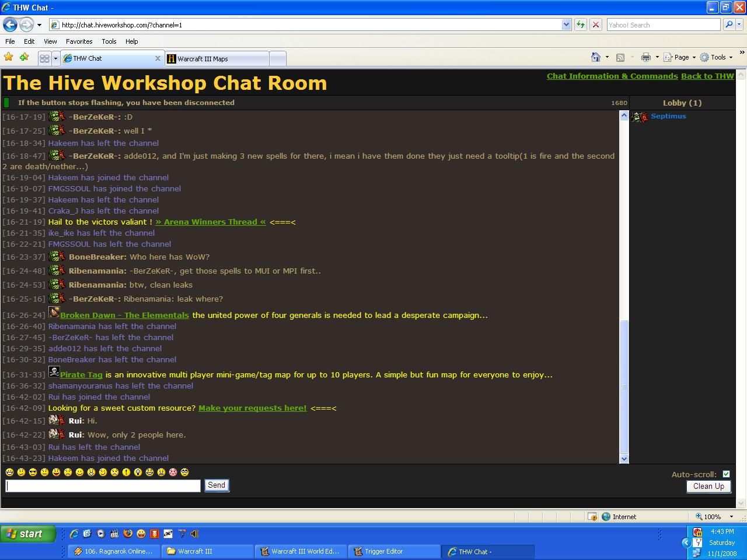Click the Print icon
The image size is (747, 560).
pos(645,57)
